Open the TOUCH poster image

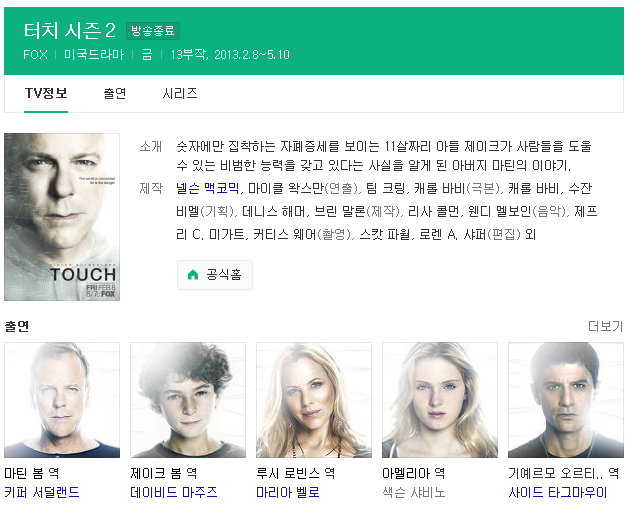(62, 217)
